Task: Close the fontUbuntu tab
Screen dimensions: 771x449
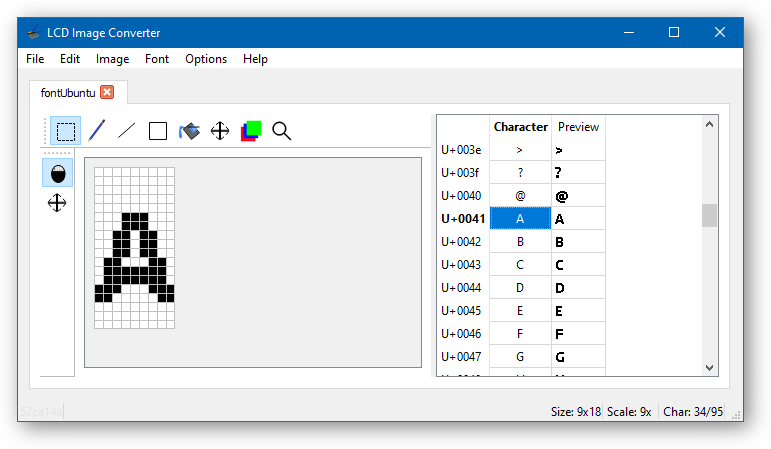Action: (107, 92)
